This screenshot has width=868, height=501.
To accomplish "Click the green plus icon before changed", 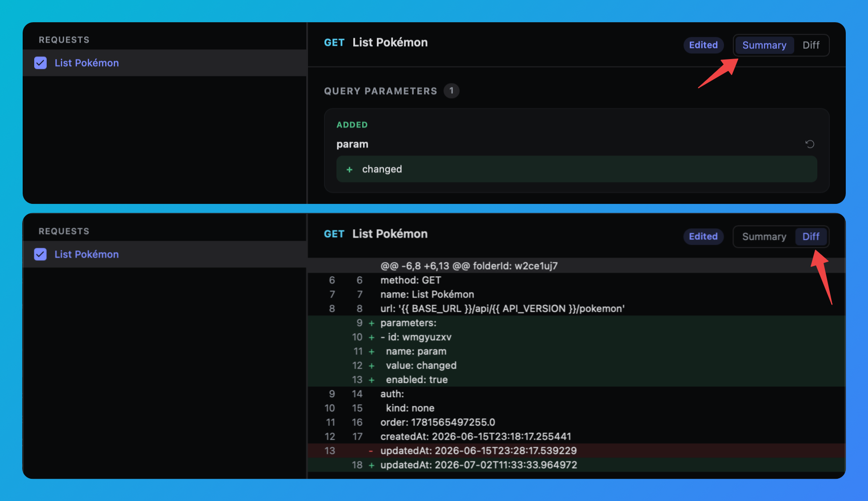I will [349, 170].
